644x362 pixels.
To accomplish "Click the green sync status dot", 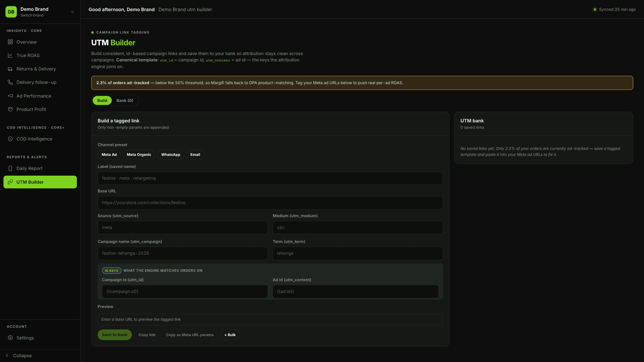I will click(595, 9).
